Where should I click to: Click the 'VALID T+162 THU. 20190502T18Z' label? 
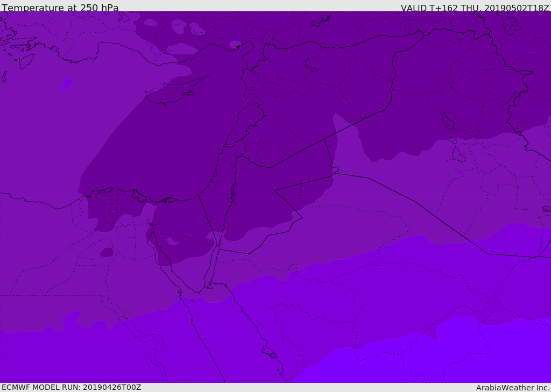[475, 8]
